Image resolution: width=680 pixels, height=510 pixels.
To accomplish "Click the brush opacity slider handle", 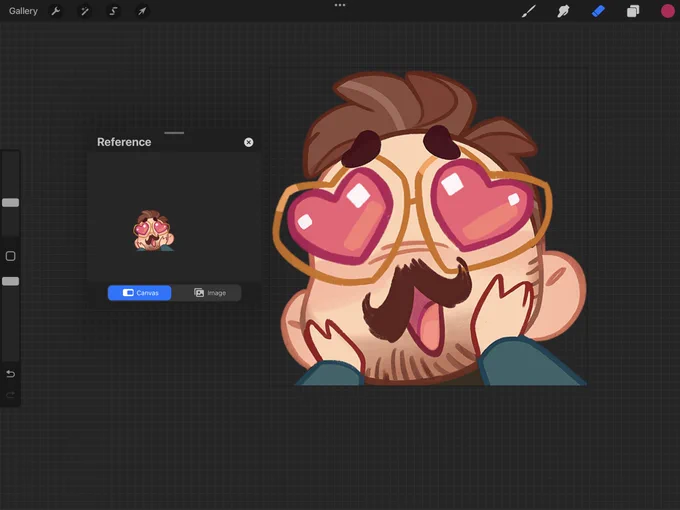I will click(10, 281).
